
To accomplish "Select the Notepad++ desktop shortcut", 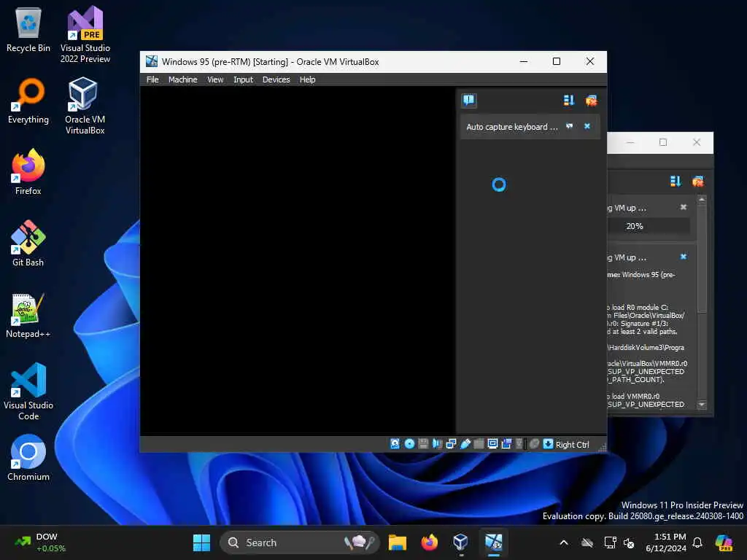I will coord(28,316).
